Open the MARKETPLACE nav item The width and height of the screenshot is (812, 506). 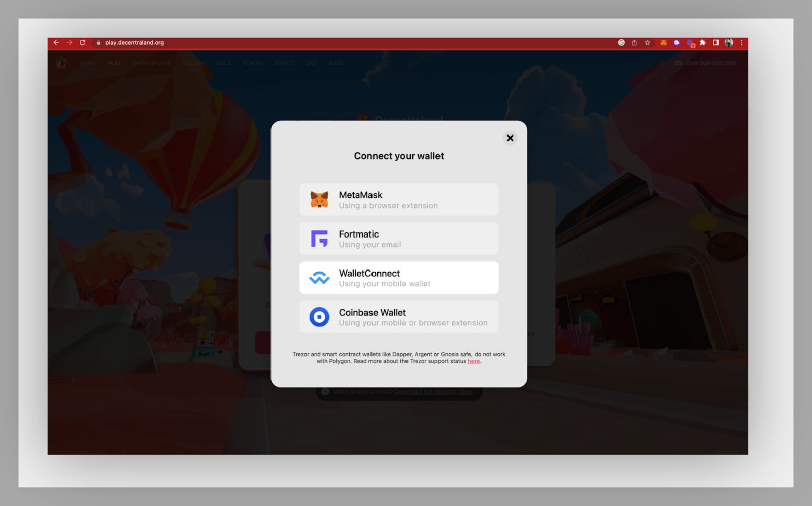pyautogui.click(x=151, y=63)
